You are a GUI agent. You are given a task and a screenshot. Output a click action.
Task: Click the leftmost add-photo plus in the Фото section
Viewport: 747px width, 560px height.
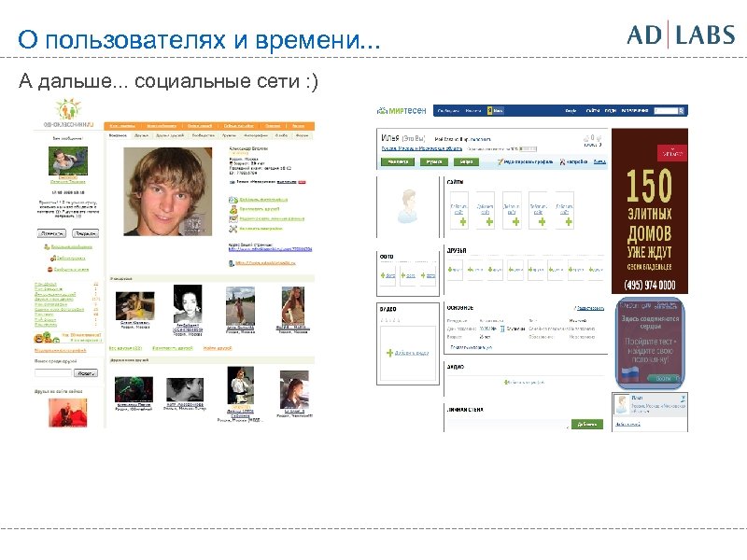point(383,275)
